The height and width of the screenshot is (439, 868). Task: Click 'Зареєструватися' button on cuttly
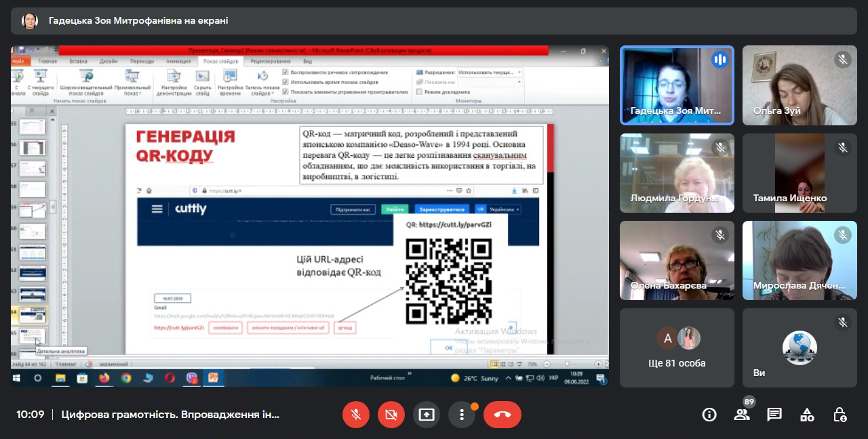[x=441, y=209]
